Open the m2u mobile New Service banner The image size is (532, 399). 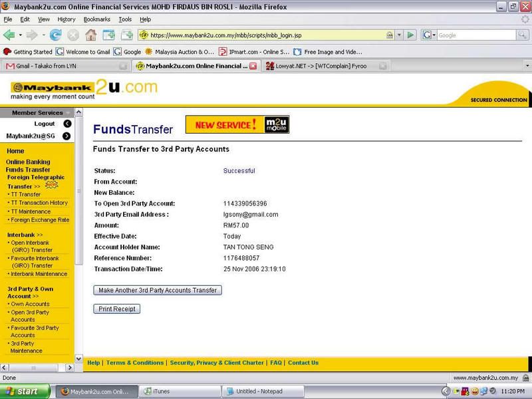[237, 124]
